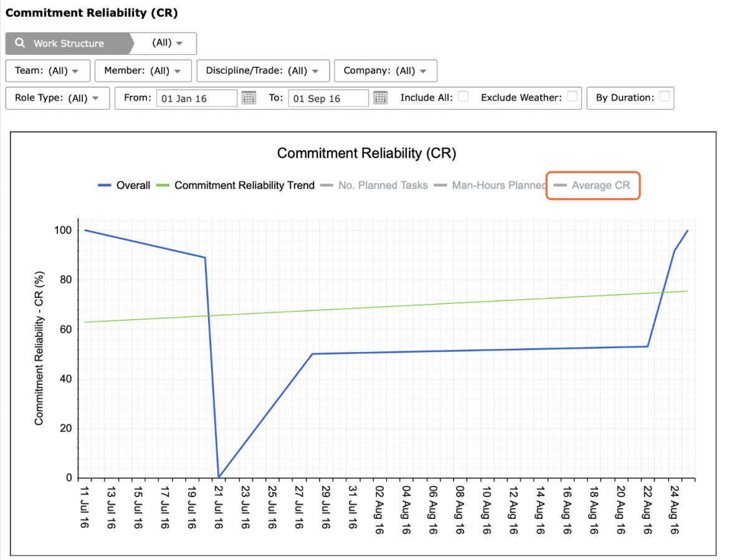
Task: Check the Exclude Weather checkbox
Action: 573,96
